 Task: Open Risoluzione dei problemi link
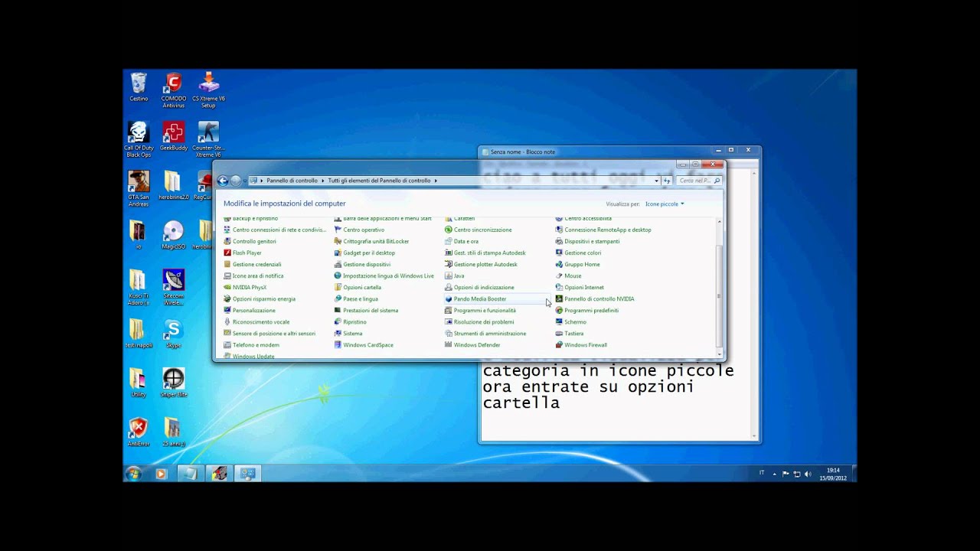click(x=479, y=321)
